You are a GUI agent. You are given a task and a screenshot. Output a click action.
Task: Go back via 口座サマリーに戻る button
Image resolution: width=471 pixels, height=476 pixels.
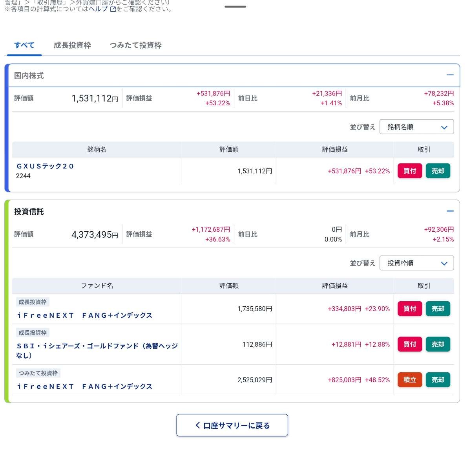(232, 425)
